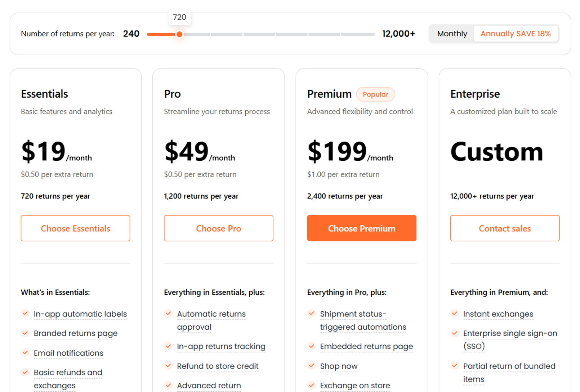The height and width of the screenshot is (392, 580).
Task: Switch billing to Monthly
Action: tap(452, 34)
